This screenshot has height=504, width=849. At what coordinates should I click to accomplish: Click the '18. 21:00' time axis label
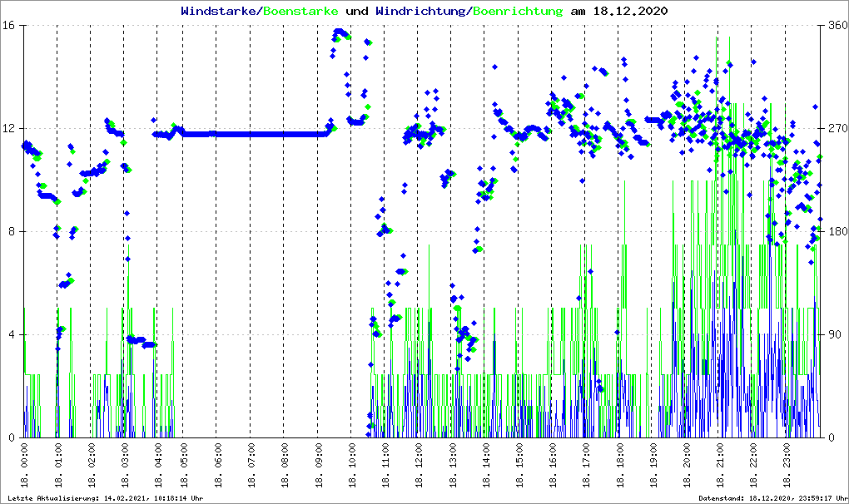pyautogui.click(x=719, y=466)
